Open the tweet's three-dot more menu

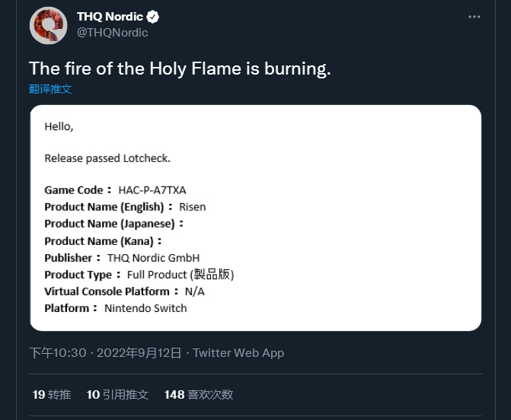(x=474, y=17)
